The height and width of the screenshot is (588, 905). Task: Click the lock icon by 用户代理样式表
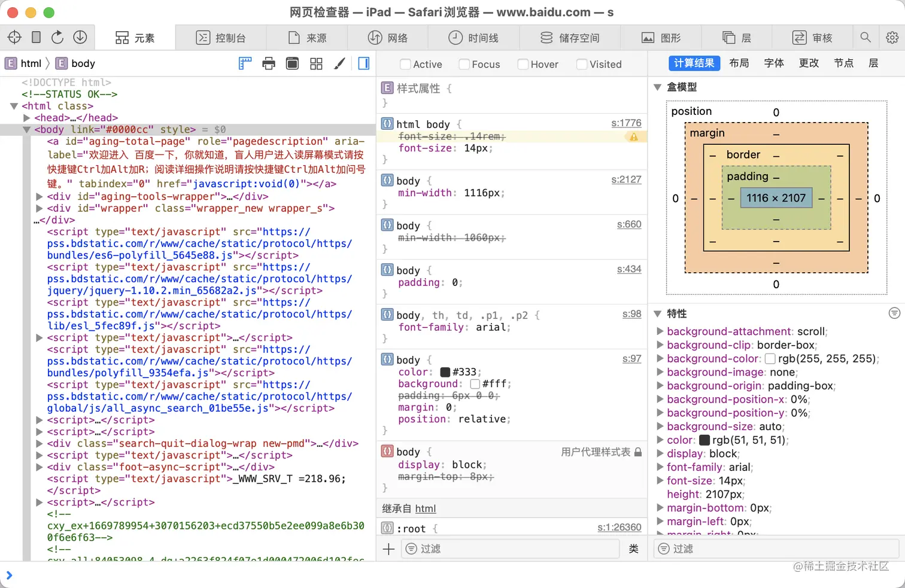click(x=638, y=452)
